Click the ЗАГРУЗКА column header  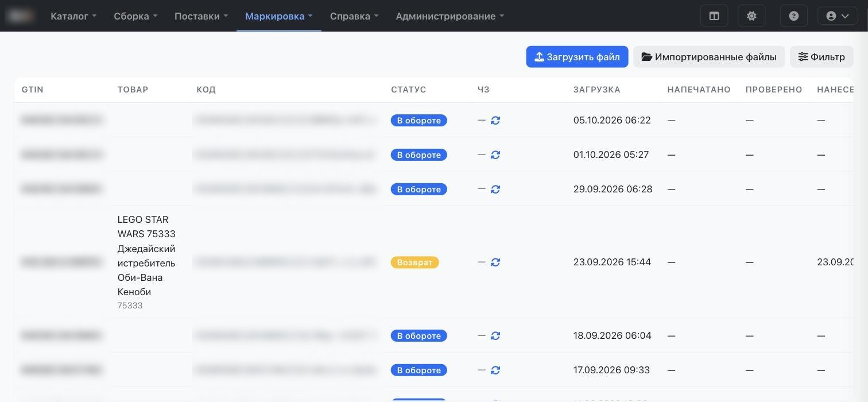click(597, 90)
